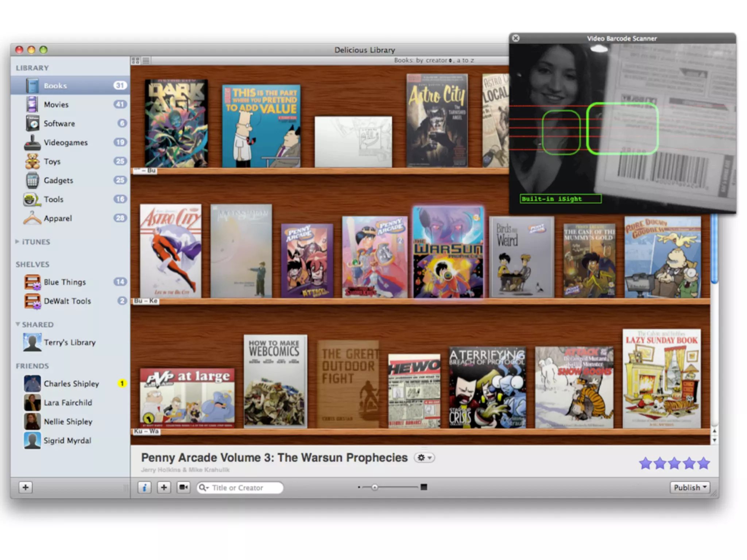Open the Videogames joystick category
This screenshot has width=747, height=560.
[32, 143]
